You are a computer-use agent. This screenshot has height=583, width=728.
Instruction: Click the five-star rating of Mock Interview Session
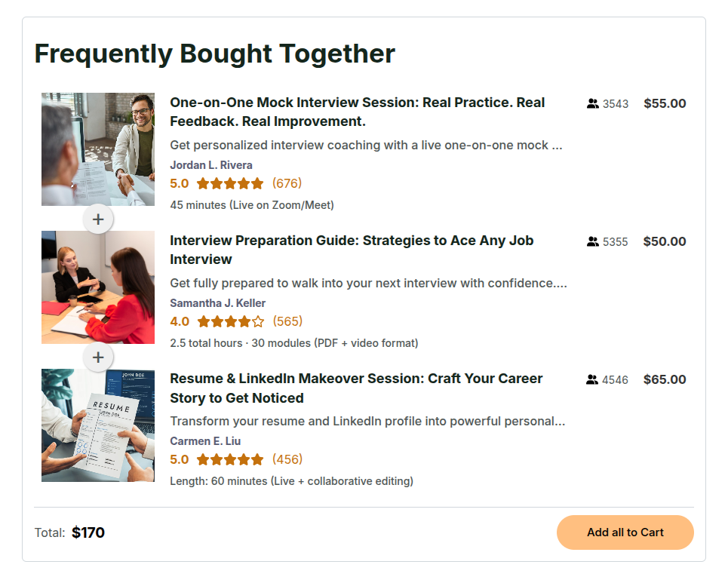click(230, 183)
